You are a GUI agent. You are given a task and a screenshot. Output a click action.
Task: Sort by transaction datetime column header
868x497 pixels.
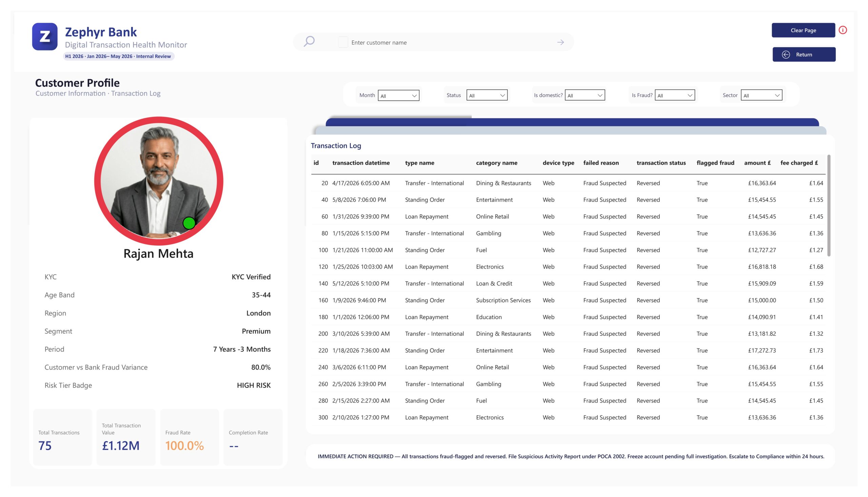361,163
